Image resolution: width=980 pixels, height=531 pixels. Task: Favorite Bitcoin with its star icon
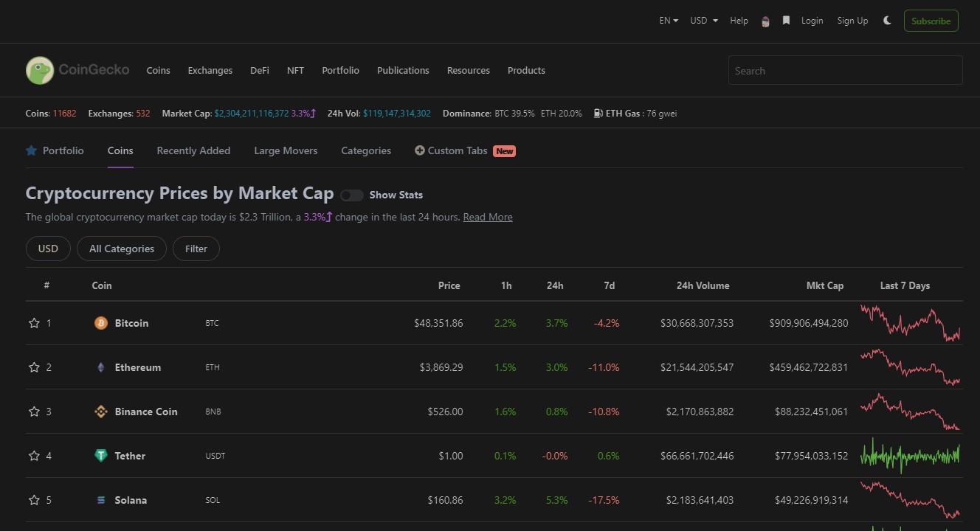click(x=34, y=323)
